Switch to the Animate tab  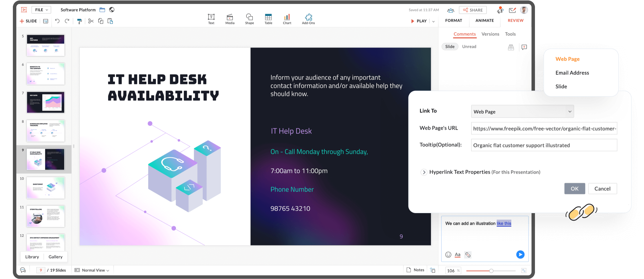(484, 20)
